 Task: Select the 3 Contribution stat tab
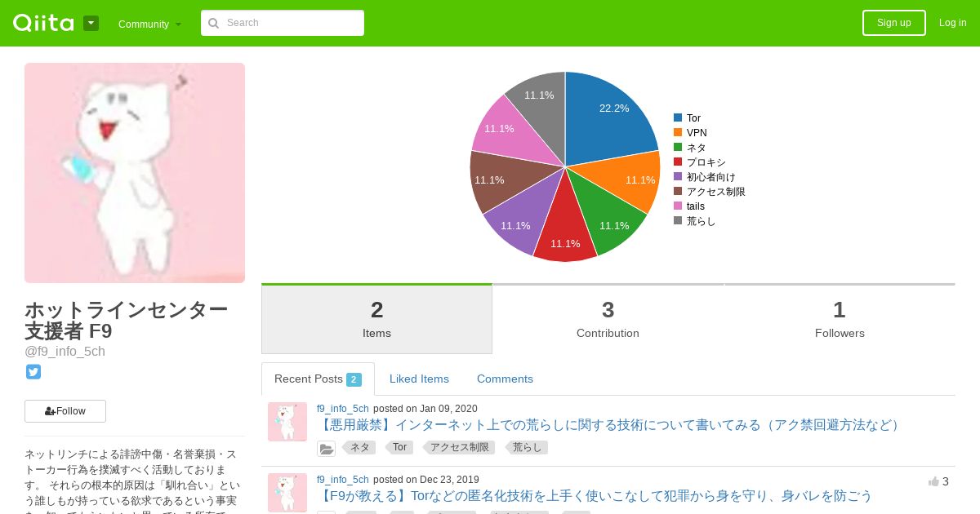tap(608, 319)
